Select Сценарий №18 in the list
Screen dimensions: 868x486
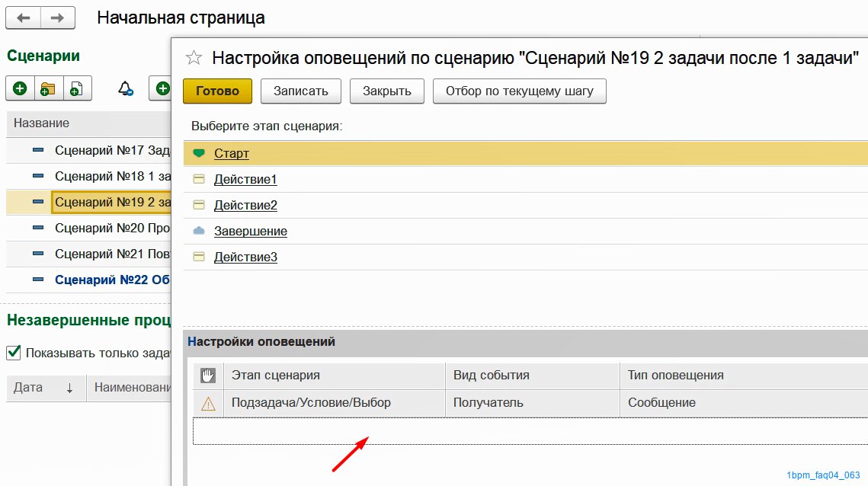click(x=112, y=176)
